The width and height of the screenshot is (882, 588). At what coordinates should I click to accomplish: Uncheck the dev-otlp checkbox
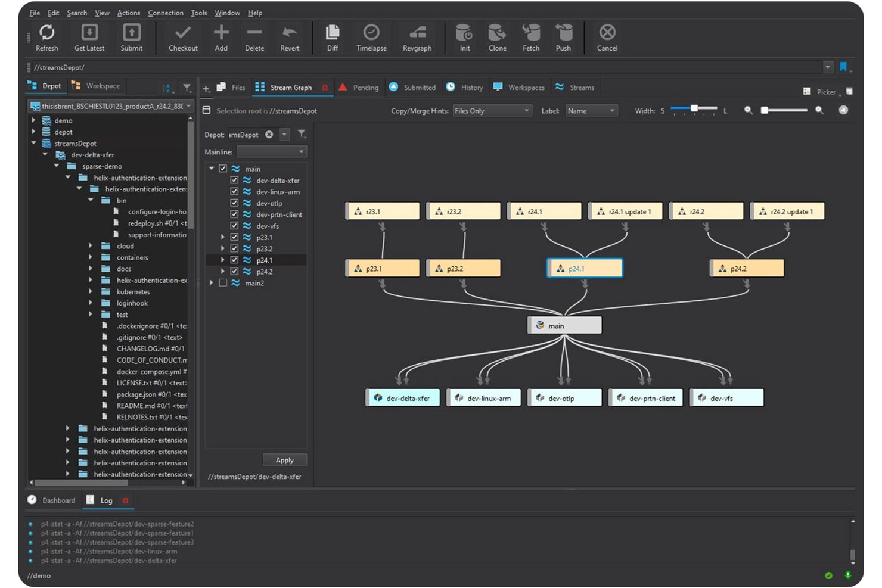pyautogui.click(x=234, y=203)
